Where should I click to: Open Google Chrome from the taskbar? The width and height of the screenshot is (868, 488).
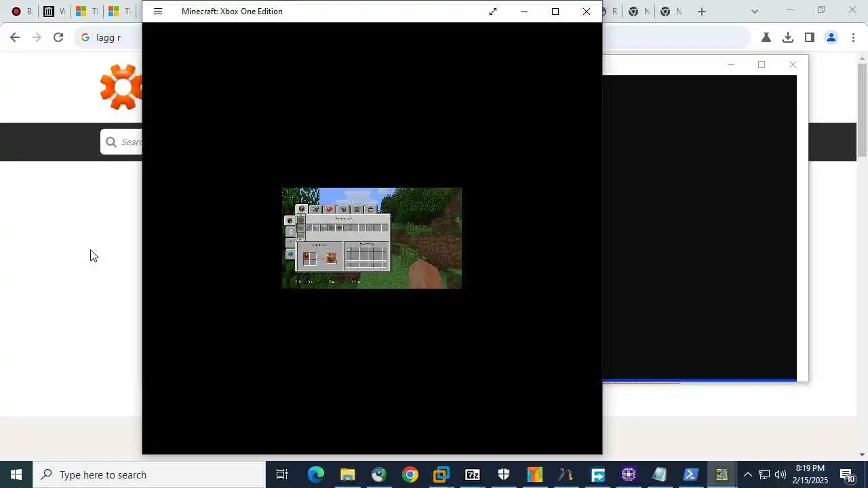click(x=410, y=474)
